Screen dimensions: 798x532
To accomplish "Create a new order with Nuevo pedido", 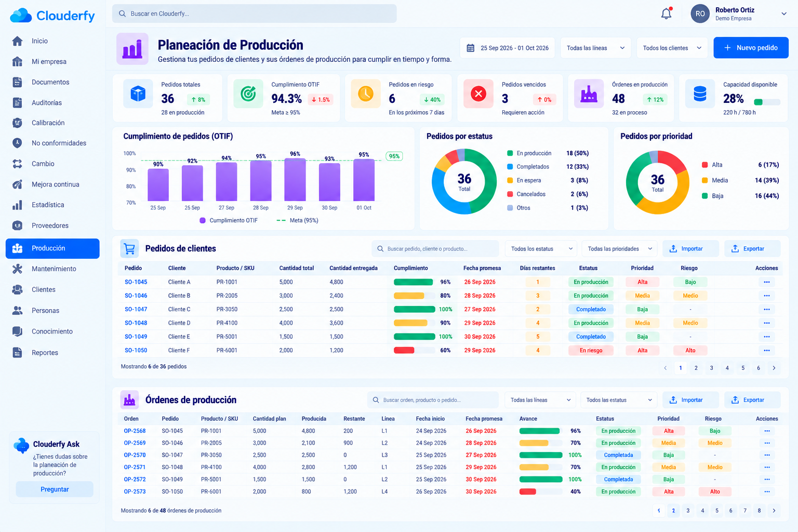I will click(751, 48).
